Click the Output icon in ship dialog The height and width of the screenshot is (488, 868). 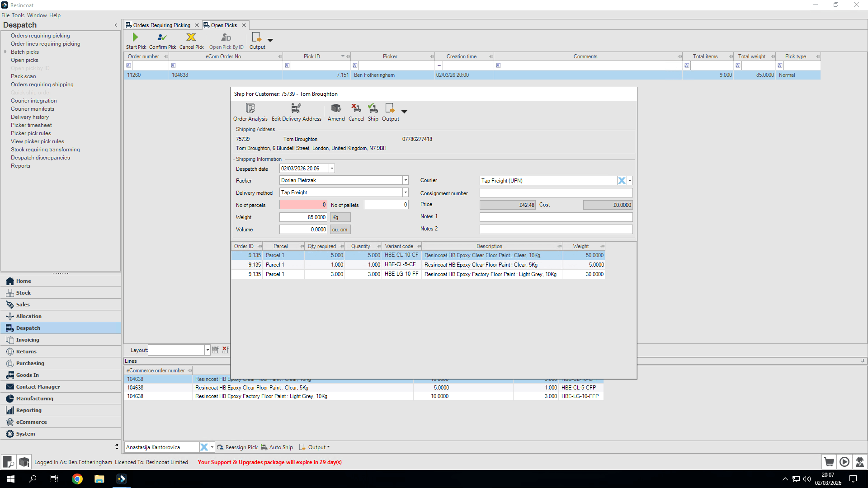click(390, 108)
